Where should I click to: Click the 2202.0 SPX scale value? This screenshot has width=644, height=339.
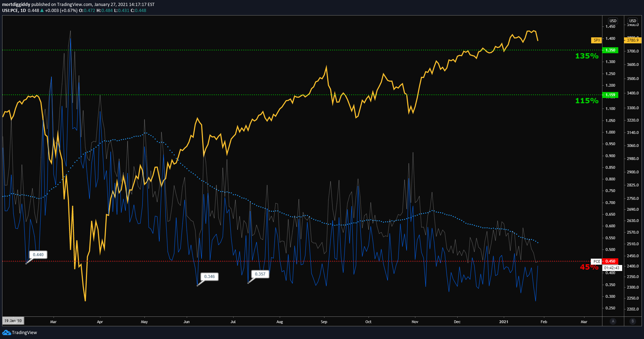633,309
